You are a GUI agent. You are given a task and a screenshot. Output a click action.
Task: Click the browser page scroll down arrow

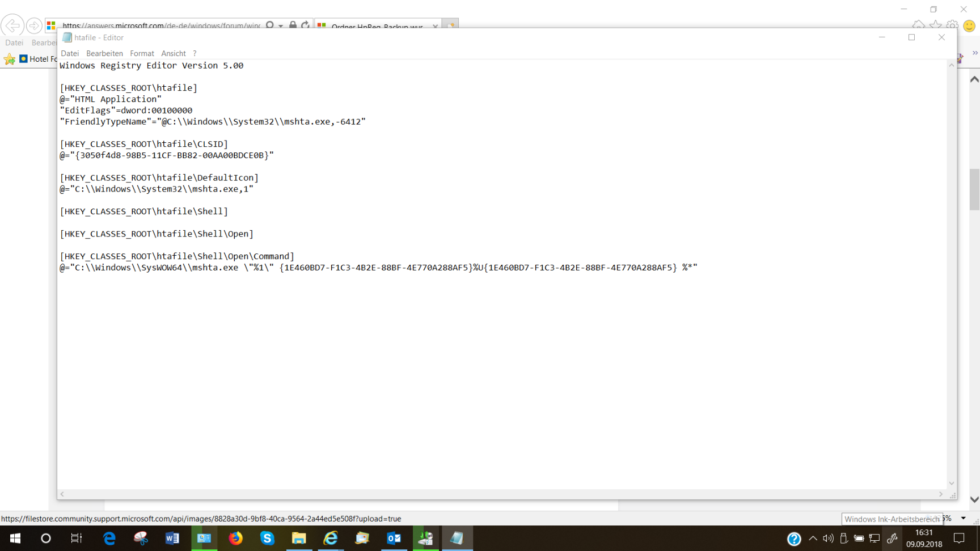(974, 499)
